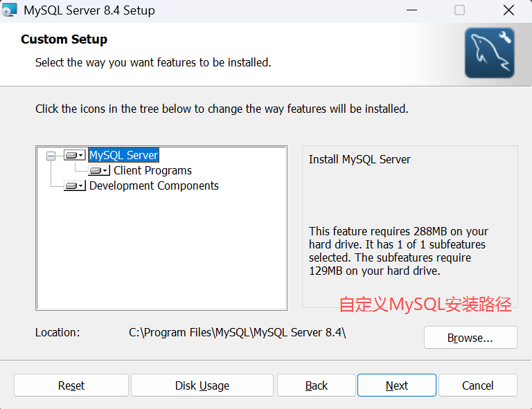Click the Custom Setup heading
The height and width of the screenshot is (409, 532).
click(x=64, y=39)
